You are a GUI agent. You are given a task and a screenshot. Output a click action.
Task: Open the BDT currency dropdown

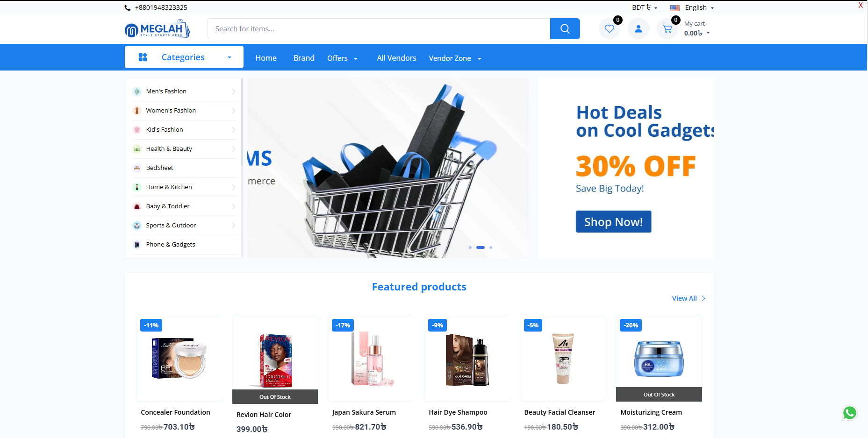click(x=645, y=7)
